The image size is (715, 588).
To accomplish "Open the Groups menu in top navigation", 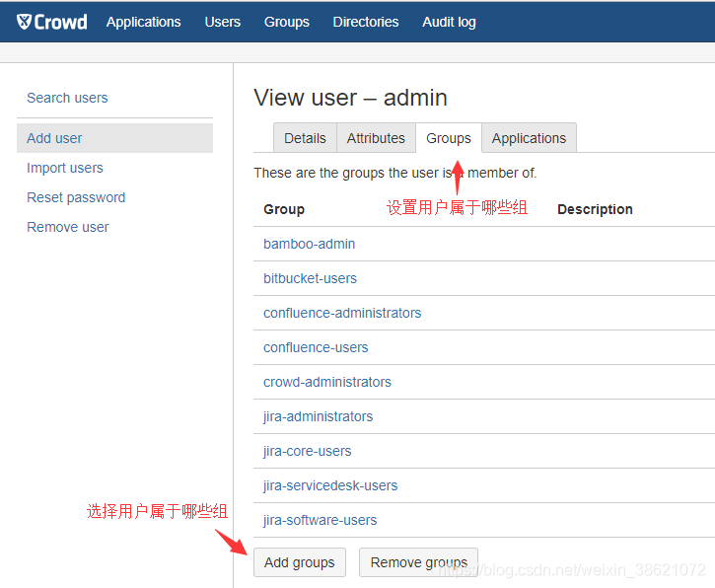I will 287,22.
